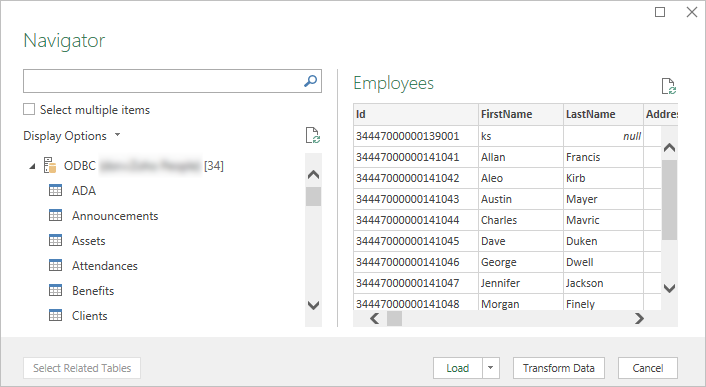Screen dimensions: 706x387
Task: Click the FirstName column header
Action: point(520,114)
